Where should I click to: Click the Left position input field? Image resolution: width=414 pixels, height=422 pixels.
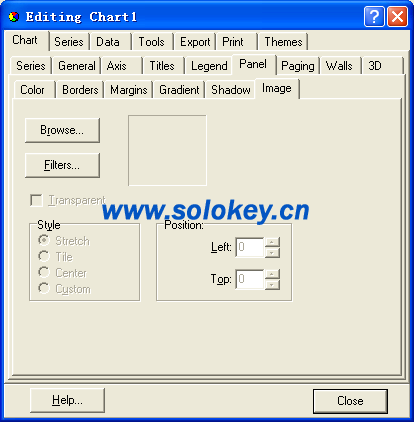[x=250, y=247]
